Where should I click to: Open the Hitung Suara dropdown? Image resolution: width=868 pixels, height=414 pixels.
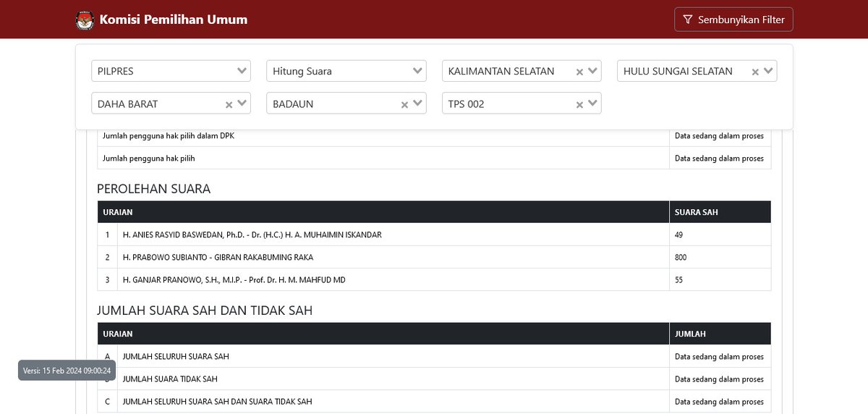point(346,71)
